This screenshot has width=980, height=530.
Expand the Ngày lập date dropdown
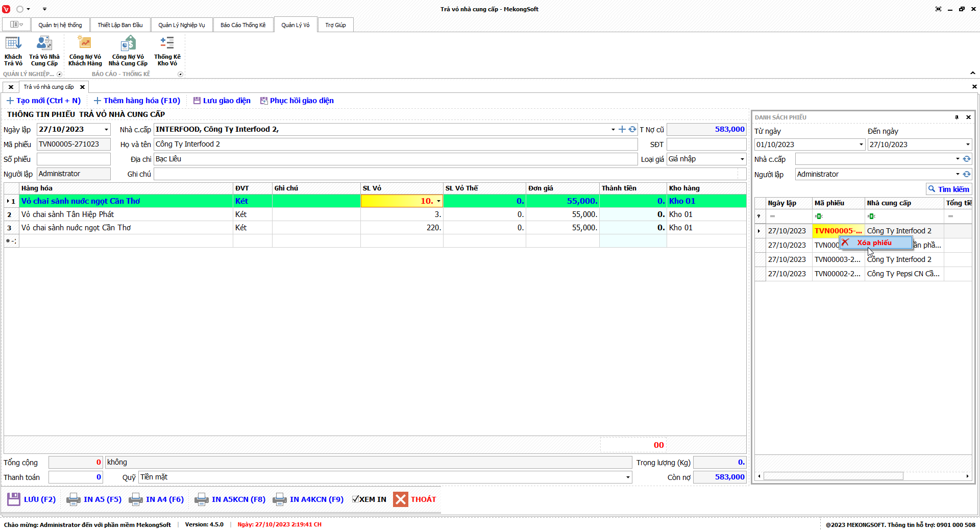pyautogui.click(x=106, y=130)
